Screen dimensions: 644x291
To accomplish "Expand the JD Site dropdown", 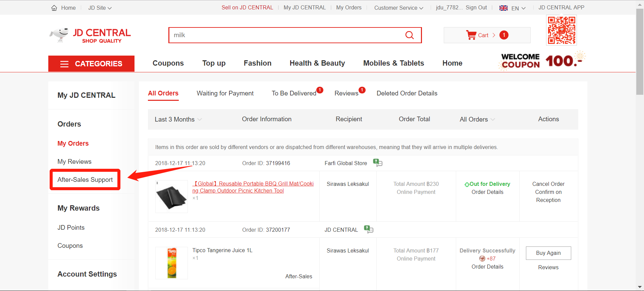I will click(x=100, y=8).
